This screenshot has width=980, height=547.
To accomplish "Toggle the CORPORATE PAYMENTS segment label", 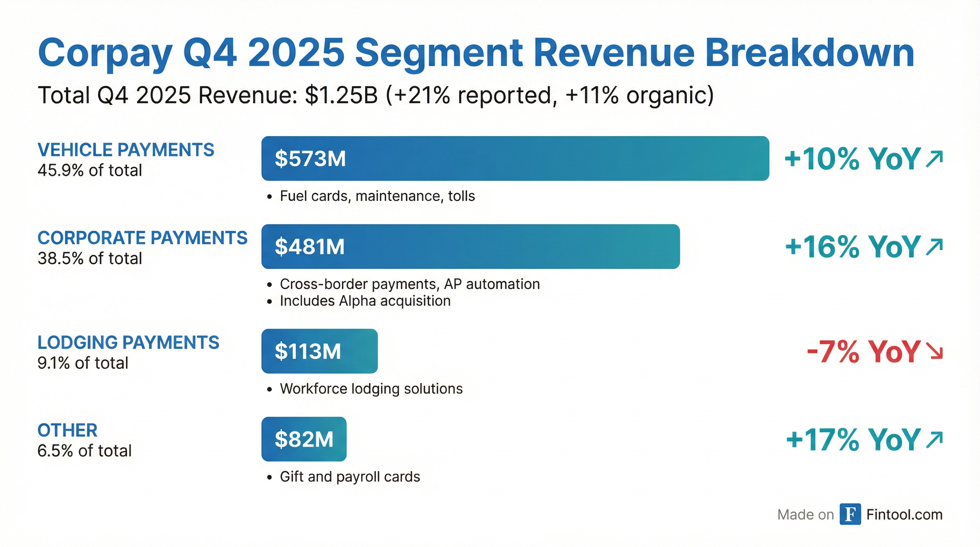I will (142, 238).
